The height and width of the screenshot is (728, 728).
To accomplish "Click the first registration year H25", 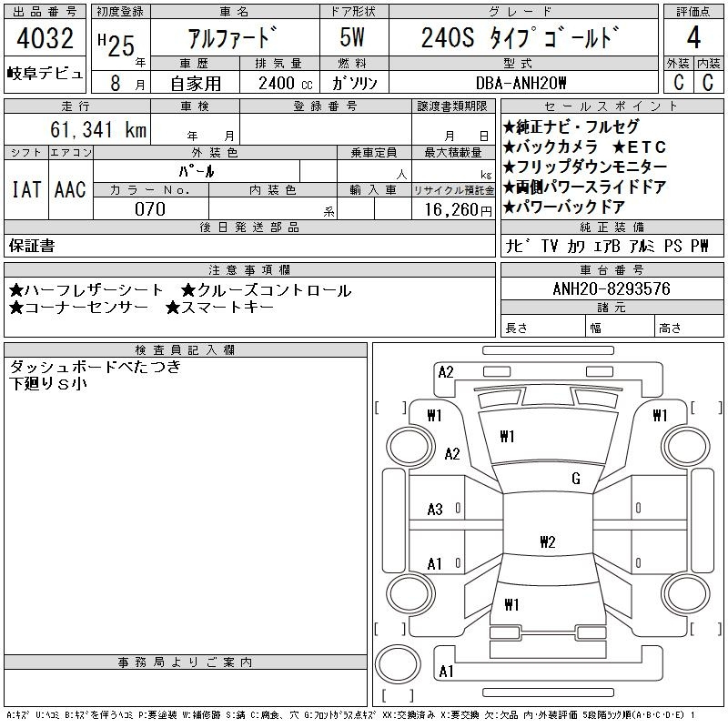I will [x=116, y=45].
